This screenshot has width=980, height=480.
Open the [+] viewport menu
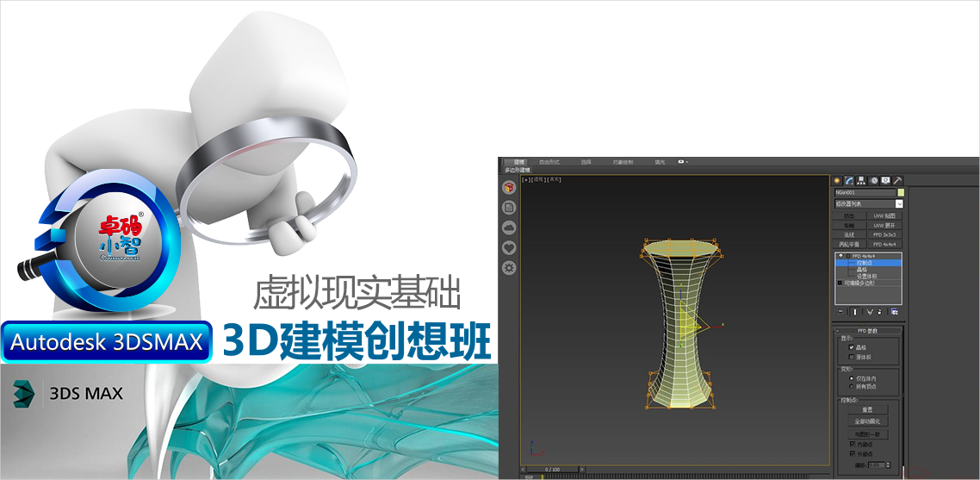point(525,179)
